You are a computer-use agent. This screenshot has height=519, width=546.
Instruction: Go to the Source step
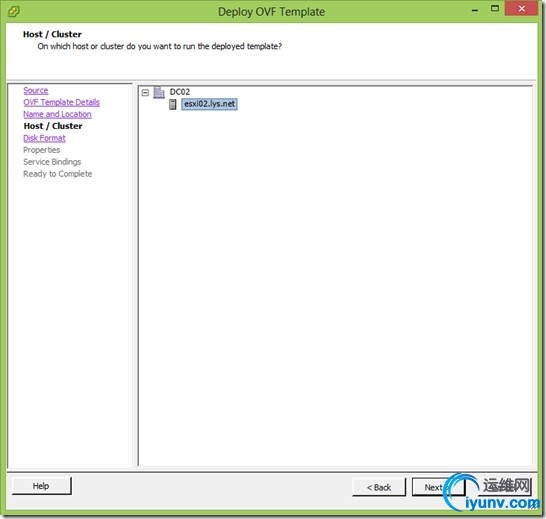(36, 91)
